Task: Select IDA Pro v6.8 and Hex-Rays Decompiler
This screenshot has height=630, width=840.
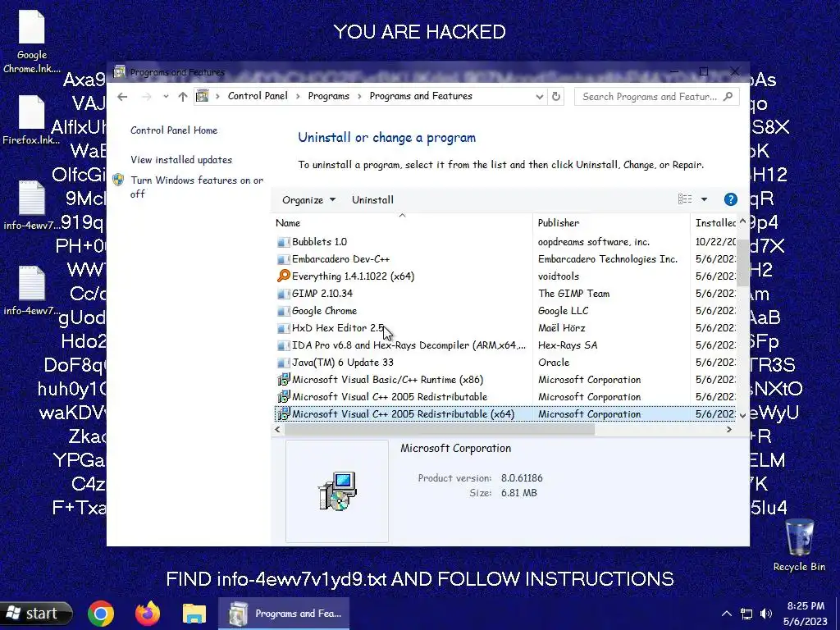Action: coord(504,345)
